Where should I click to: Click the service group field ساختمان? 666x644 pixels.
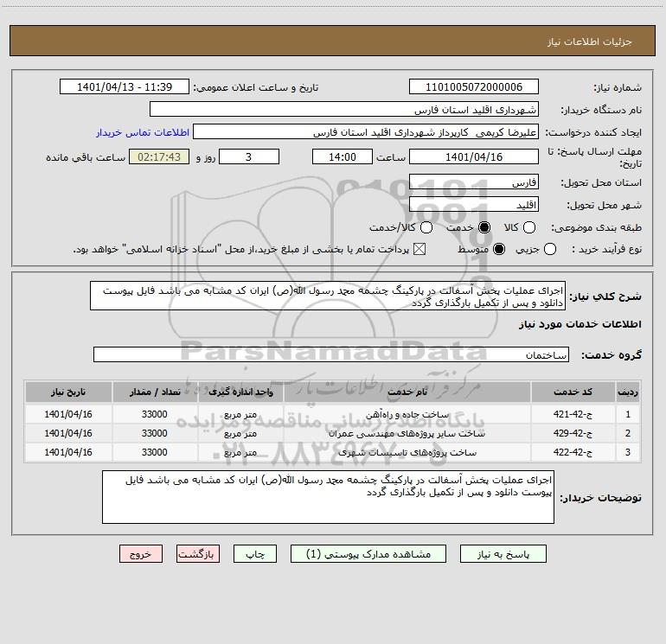pyautogui.click(x=331, y=354)
